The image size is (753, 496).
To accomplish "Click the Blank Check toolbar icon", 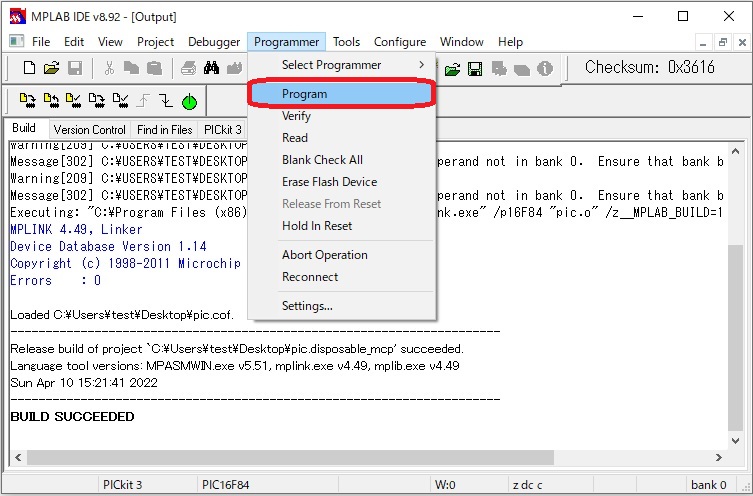I will 120,101.
